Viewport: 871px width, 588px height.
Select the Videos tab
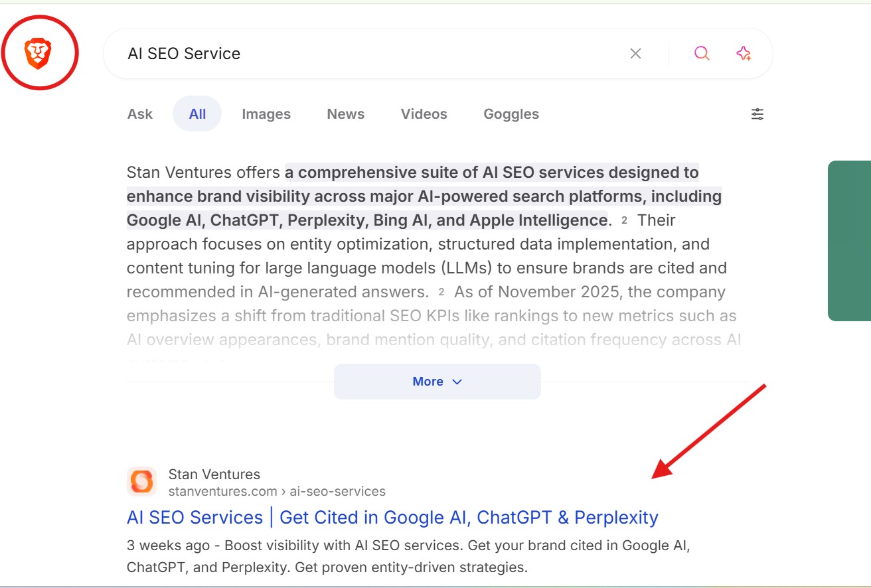pos(424,113)
